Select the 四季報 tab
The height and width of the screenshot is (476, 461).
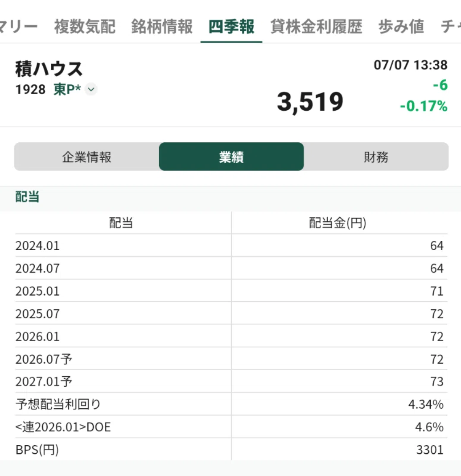pyautogui.click(x=231, y=26)
